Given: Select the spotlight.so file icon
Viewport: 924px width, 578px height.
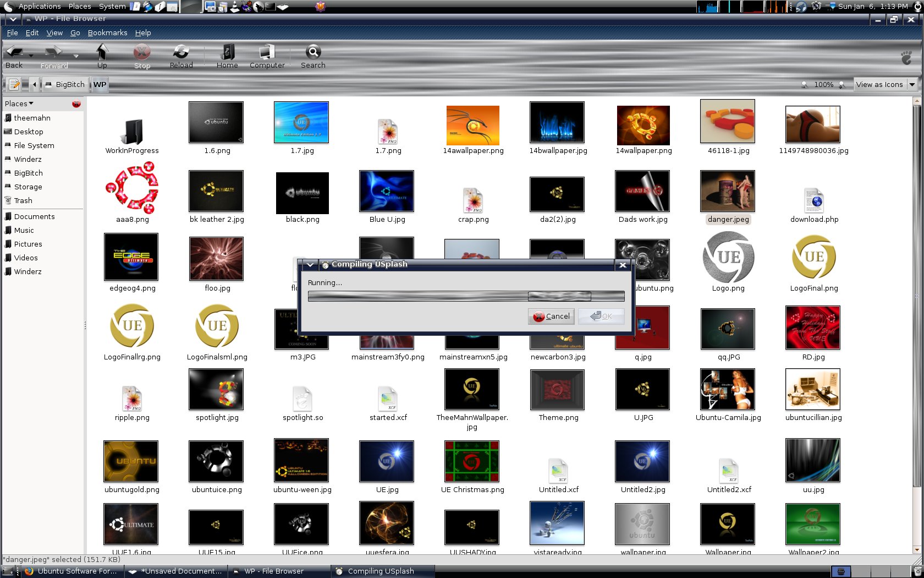Looking at the screenshot, I should (x=302, y=399).
